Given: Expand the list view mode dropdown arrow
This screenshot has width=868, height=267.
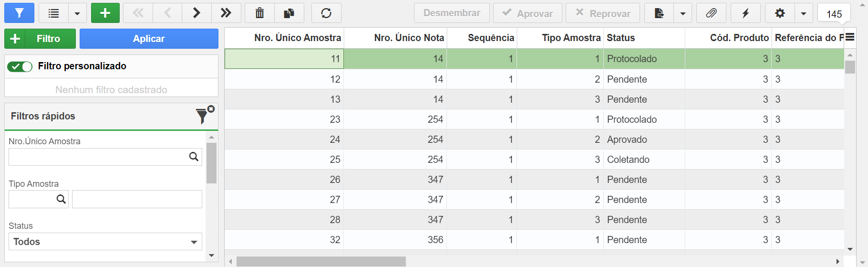Looking at the screenshot, I should click(x=77, y=13).
